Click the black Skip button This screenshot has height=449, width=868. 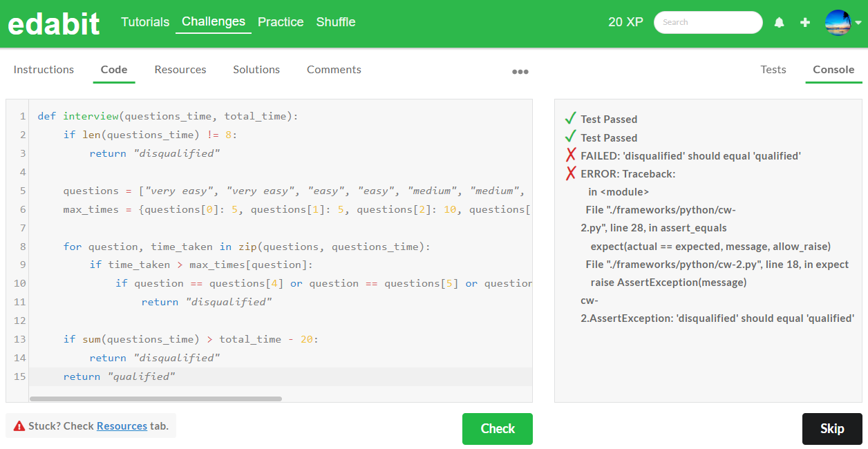[832, 429]
